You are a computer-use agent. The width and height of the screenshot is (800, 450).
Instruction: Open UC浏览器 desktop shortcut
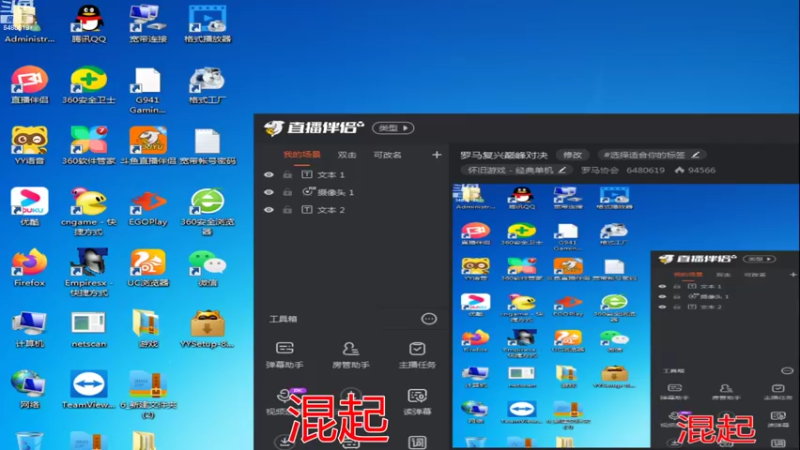click(x=148, y=267)
